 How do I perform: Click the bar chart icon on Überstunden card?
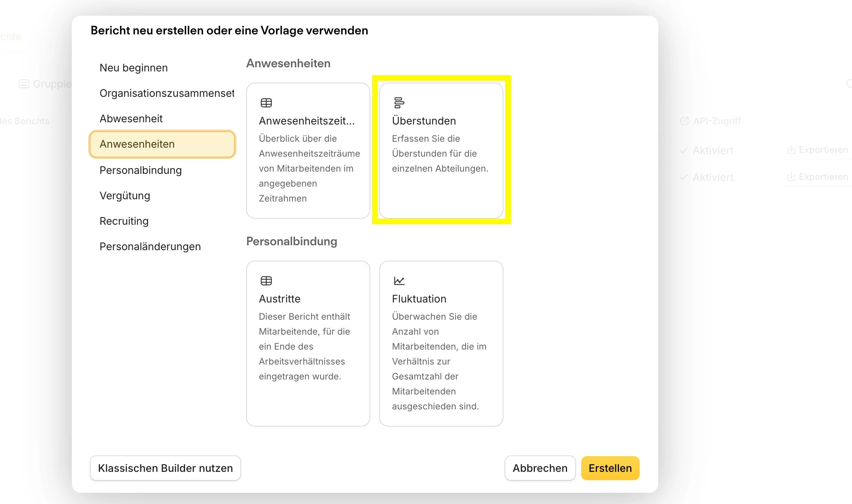pos(399,103)
